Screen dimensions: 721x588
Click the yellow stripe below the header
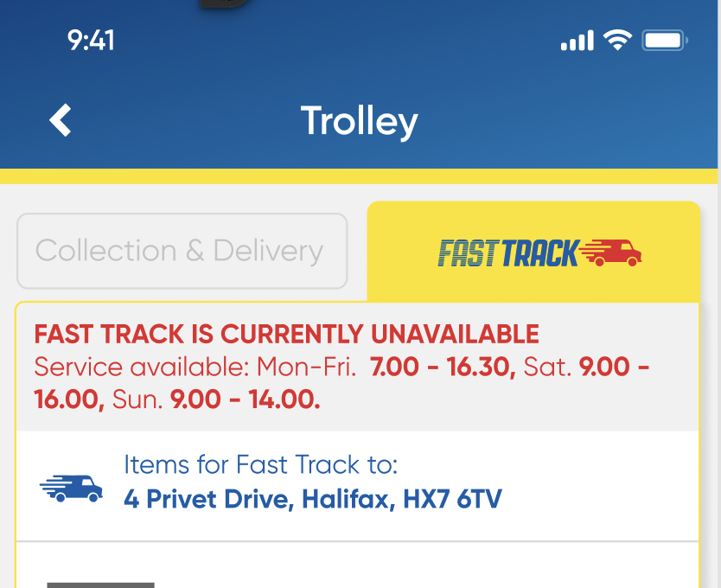pos(359,176)
